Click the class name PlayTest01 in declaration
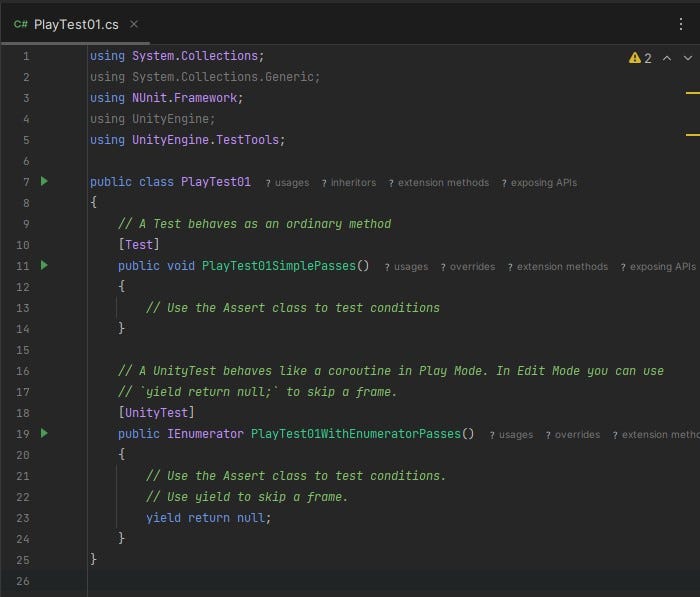Viewport: 700px width, 597px height. tap(216, 182)
